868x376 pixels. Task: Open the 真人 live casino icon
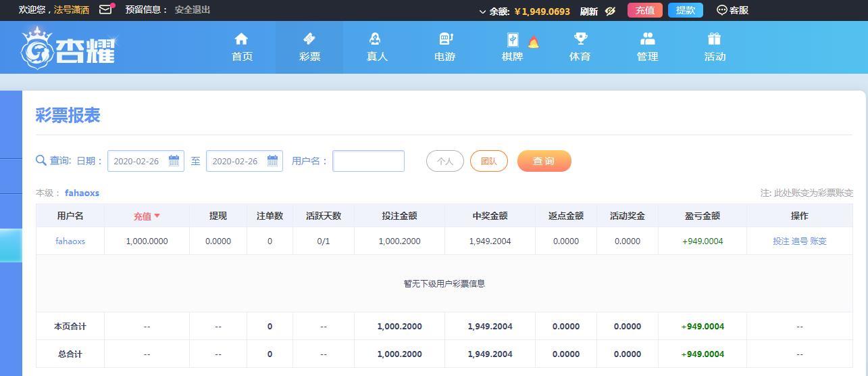376,39
